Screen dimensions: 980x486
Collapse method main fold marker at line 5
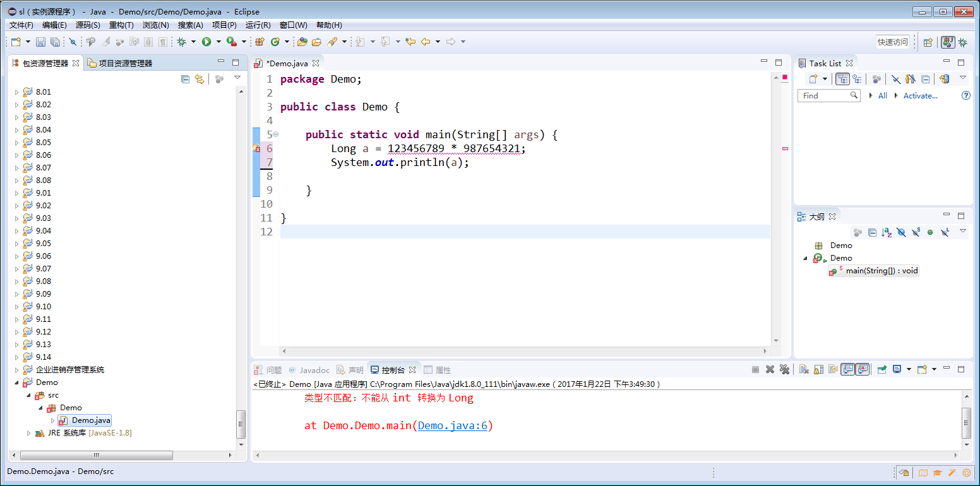[275, 134]
